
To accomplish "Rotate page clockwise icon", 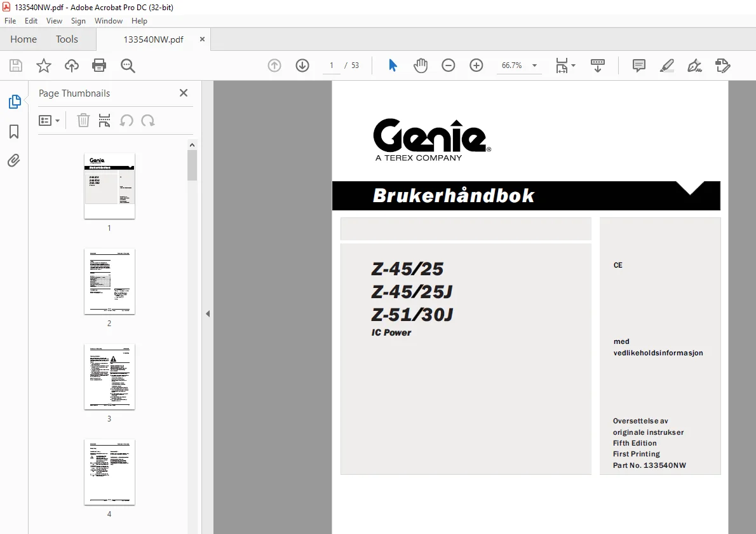I will coord(148,121).
